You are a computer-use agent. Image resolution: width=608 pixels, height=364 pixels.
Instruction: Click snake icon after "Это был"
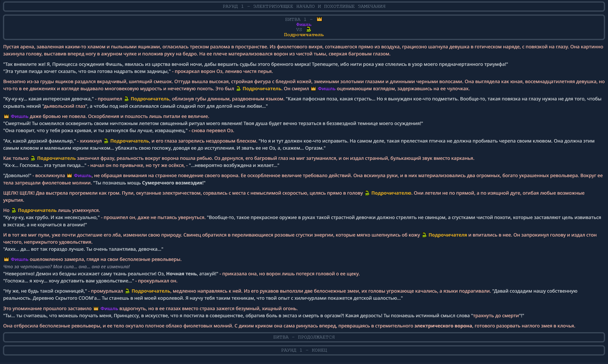point(238,88)
